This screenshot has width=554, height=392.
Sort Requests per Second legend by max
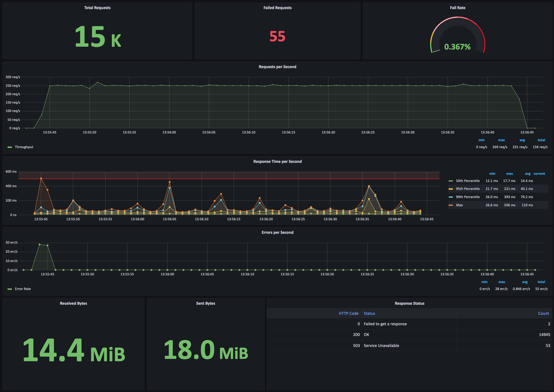[501, 140]
